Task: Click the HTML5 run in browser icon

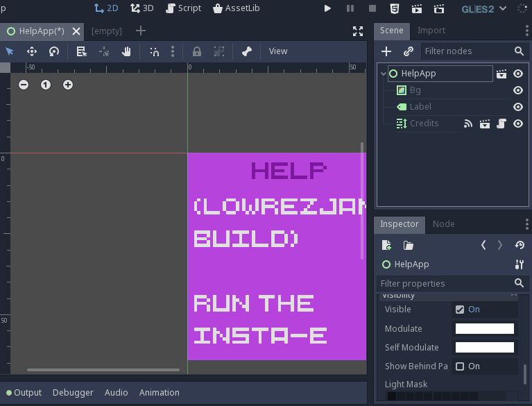Action: (x=394, y=9)
